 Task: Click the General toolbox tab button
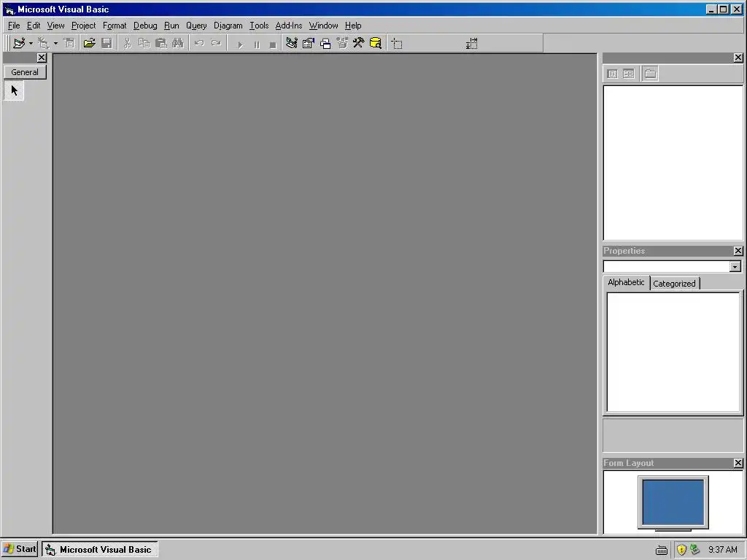coord(25,72)
